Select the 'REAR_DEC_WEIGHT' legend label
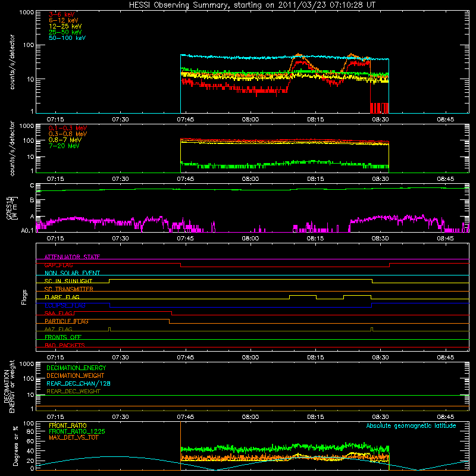Screen dimensions: 476x476 pos(73,392)
